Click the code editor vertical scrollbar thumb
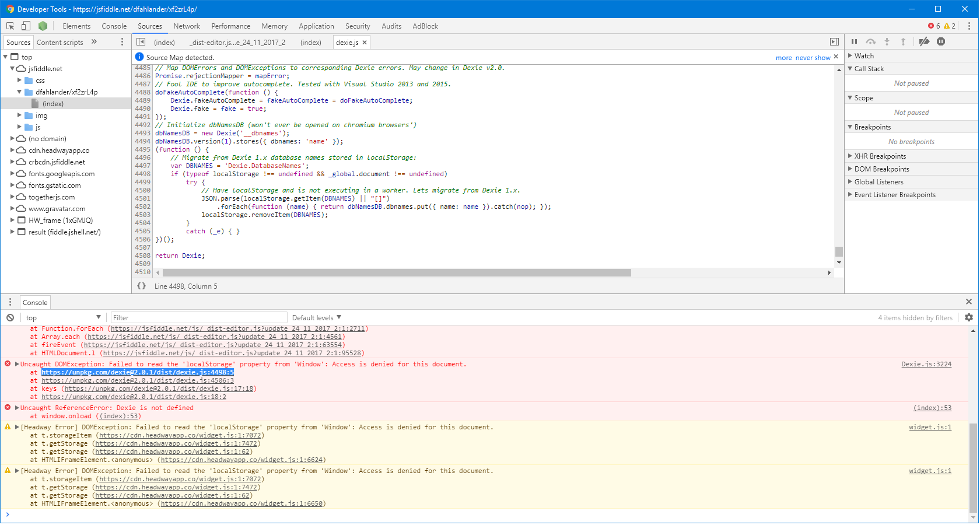Screen dimensions: 980x525 [x=839, y=251]
